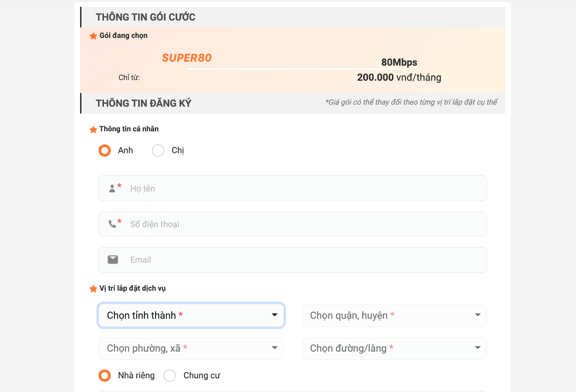Click the THÔNG TIN ĐĂNG KÝ heading
Screen dimensions: 576x392
coord(143,103)
